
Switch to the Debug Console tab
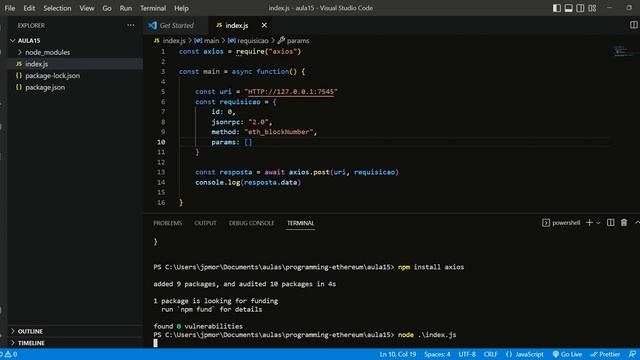point(251,223)
